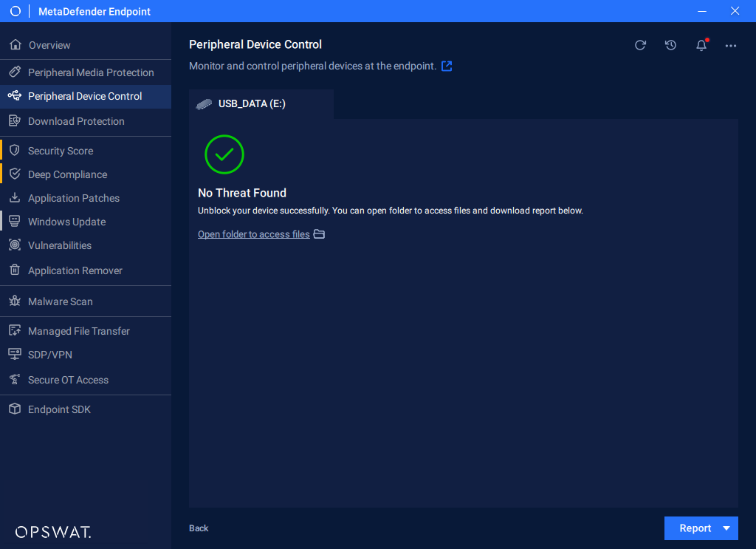This screenshot has height=549, width=756.
Task: Navigate to Endpoint SDK
Action: click(86, 409)
